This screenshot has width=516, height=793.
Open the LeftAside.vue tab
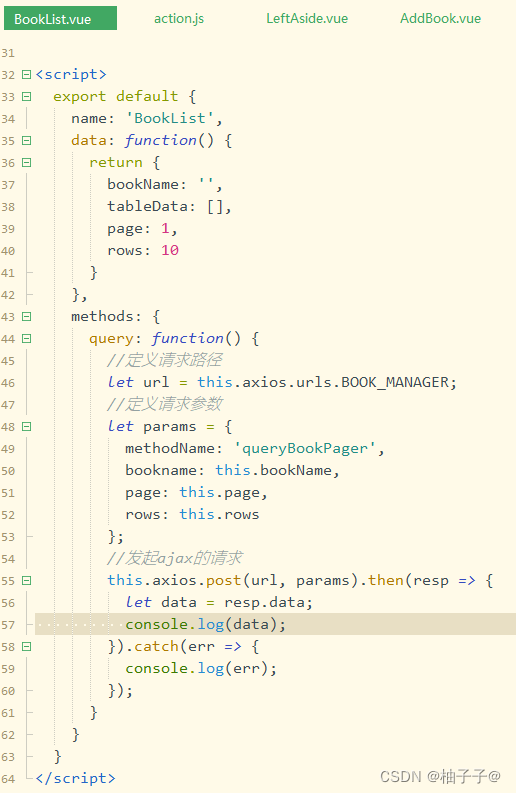tap(307, 19)
